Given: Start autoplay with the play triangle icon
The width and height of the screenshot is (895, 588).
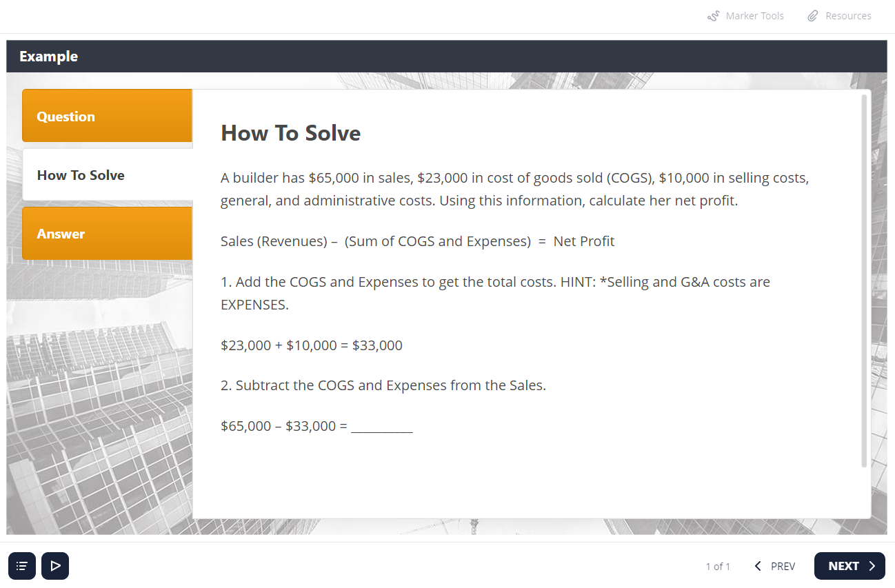Looking at the screenshot, I should [55, 566].
